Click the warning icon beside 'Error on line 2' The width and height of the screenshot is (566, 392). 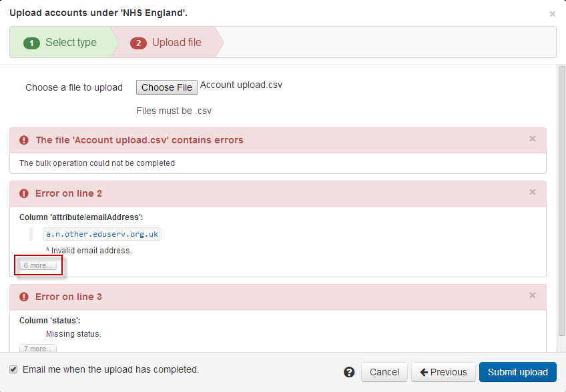coord(23,193)
